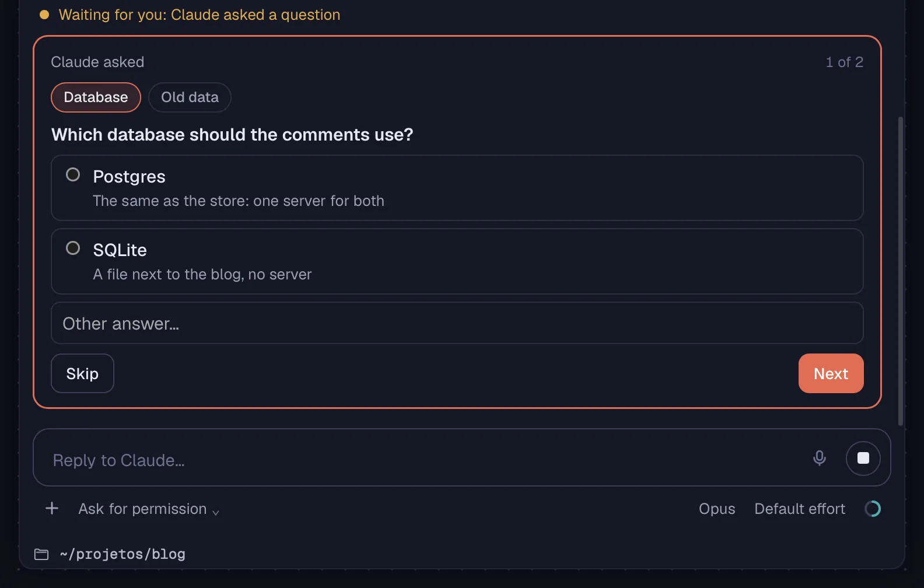Click the vertical scrollbar on the right
The image size is (924, 588).
tap(901, 271)
